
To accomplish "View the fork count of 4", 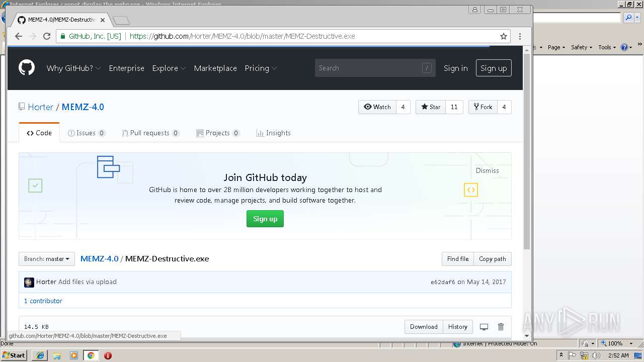I will 504,107.
